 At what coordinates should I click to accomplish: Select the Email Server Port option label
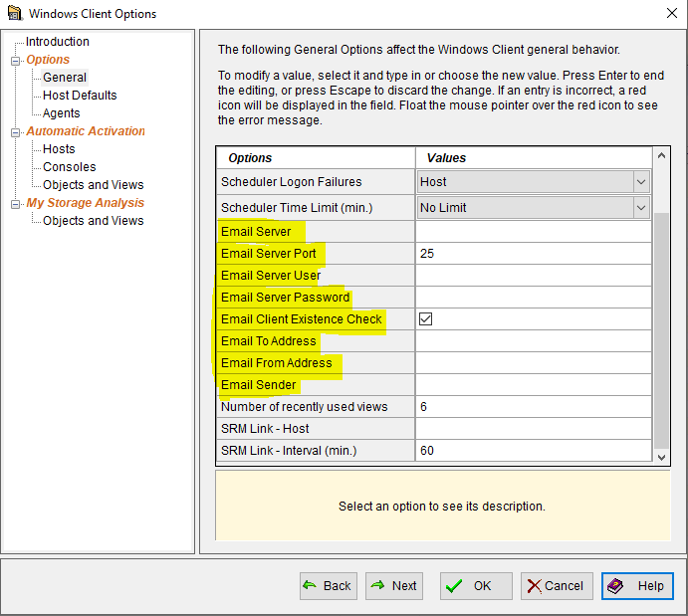pyautogui.click(x=268, y=254)
